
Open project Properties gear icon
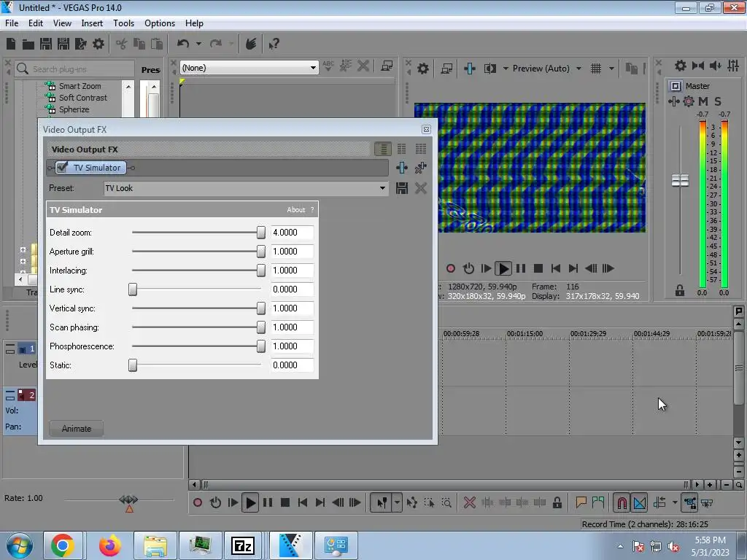tap(98, 44)
